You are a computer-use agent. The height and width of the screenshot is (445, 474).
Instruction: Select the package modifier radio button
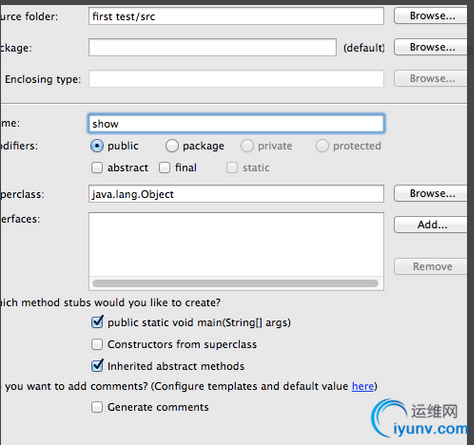tap(172, 146)
